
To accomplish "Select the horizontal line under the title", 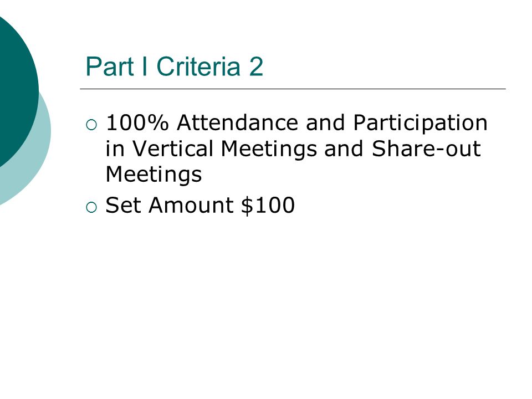I will (x=293, y=89).
